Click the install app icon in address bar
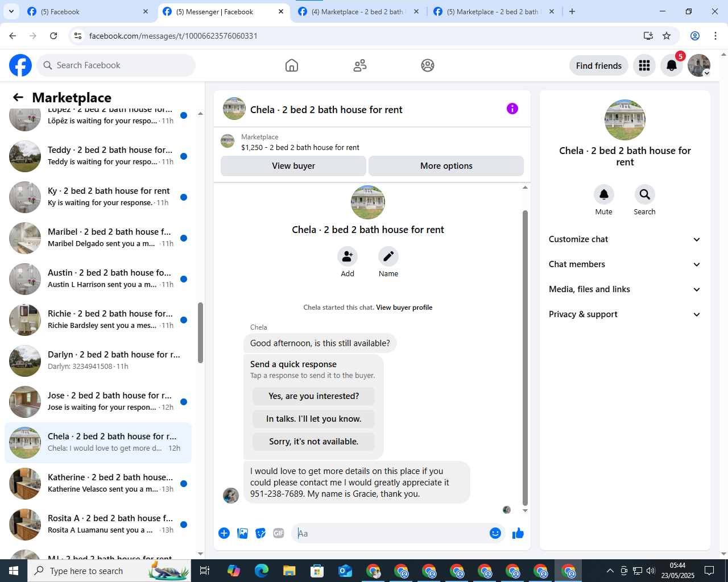 click(648, 36)
